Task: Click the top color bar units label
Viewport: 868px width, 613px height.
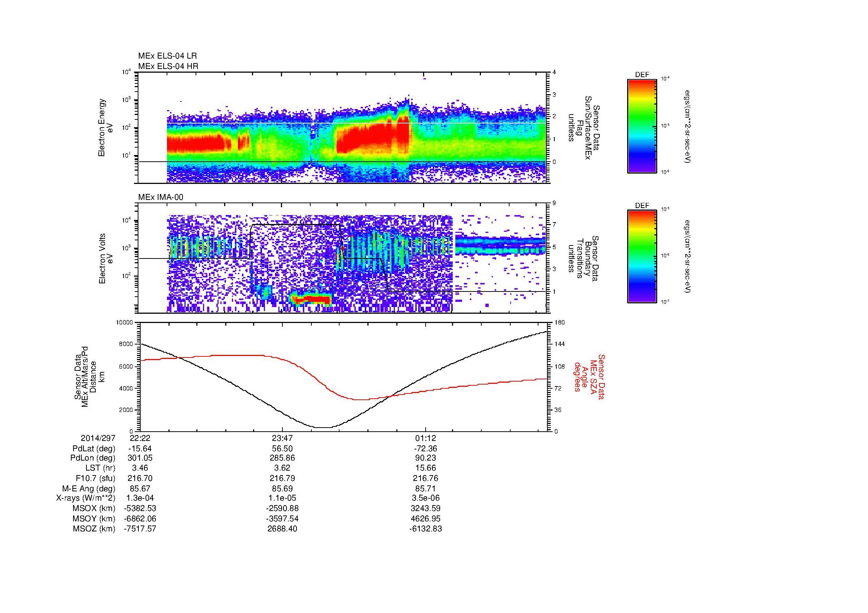Action: 688,126
